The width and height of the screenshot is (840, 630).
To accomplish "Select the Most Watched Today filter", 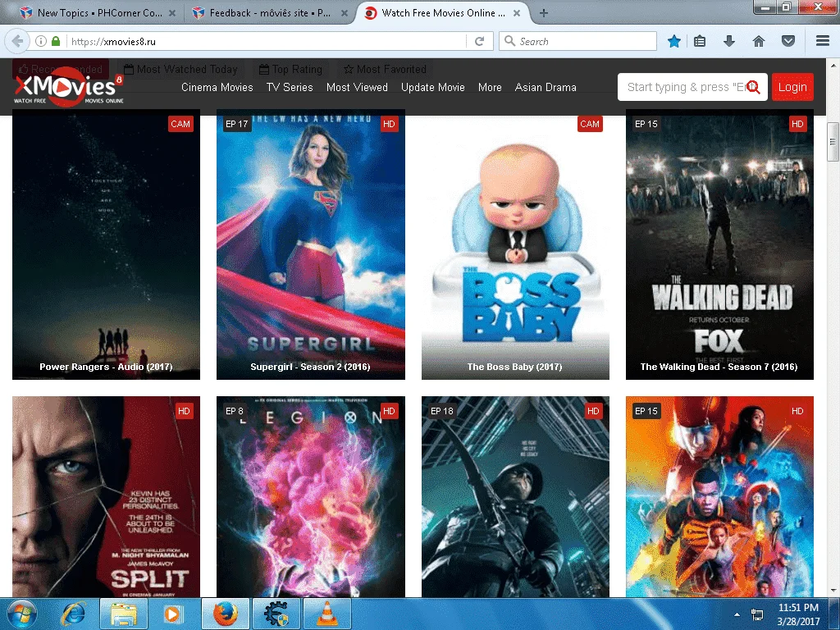I will click(180, 69).
